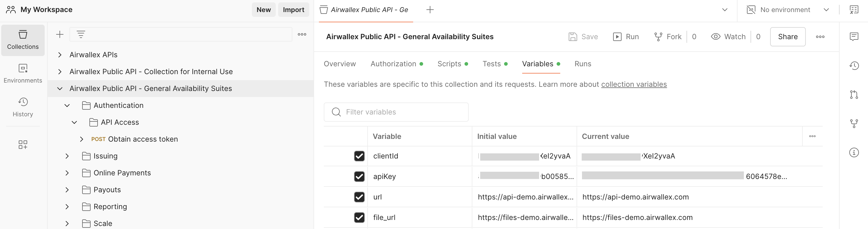Switch to the Scripts tab
Viewport: 868px width, 229px height.
click(449, 64)
